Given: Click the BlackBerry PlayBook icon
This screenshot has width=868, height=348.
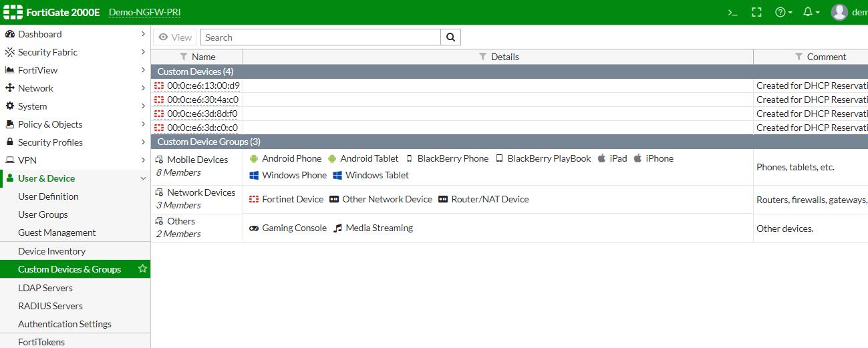Looking at the screenshot, I should [x=499, y=158].
